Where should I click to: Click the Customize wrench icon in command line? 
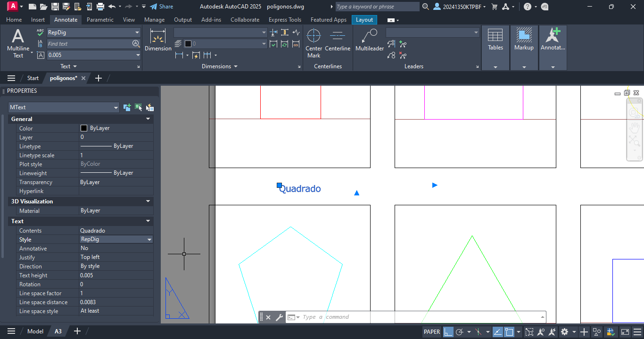tap(279, 317)
